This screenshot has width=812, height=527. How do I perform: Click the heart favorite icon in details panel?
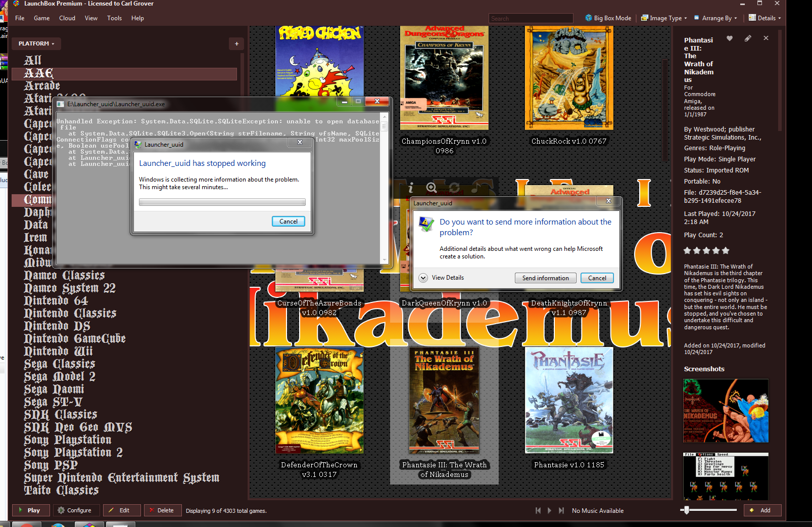730,38
